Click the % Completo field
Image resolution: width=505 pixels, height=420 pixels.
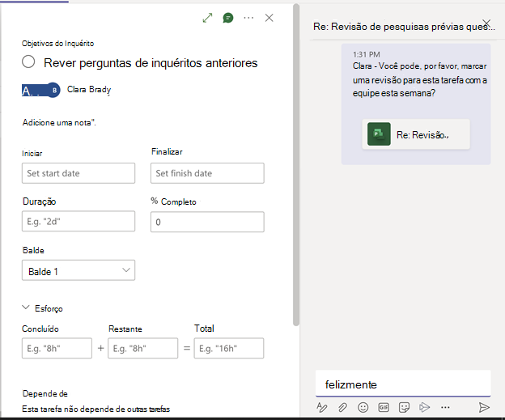pyautogui.click(x=207, y=222)
